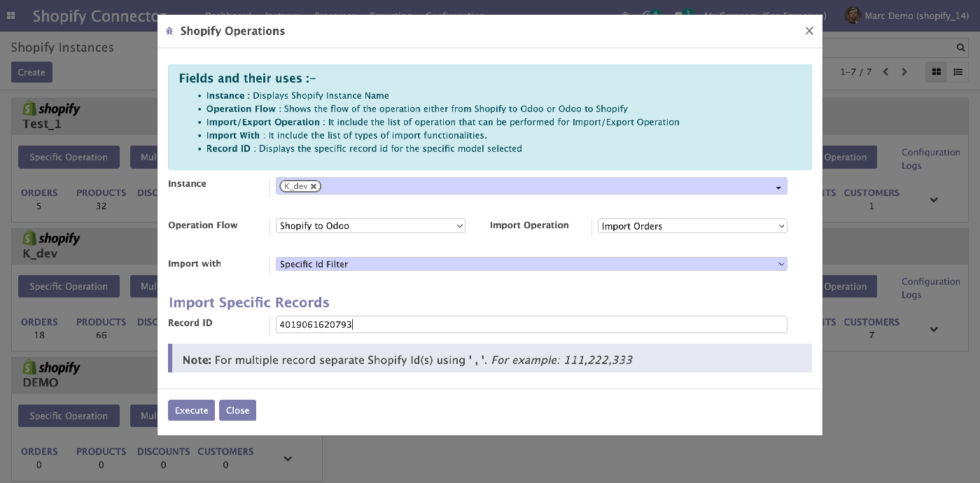Screen dimensions: 980x483
Task: Click the search magnifier icon
Action: coord(961,48)
